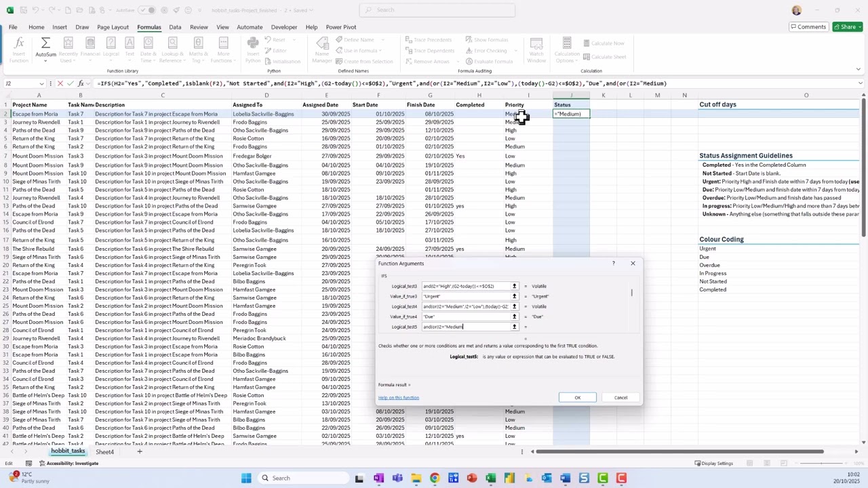This screenshot has height=488, width=868.
Task: Click the Value_if_true3 input field
Action: (x=466, y=296)
